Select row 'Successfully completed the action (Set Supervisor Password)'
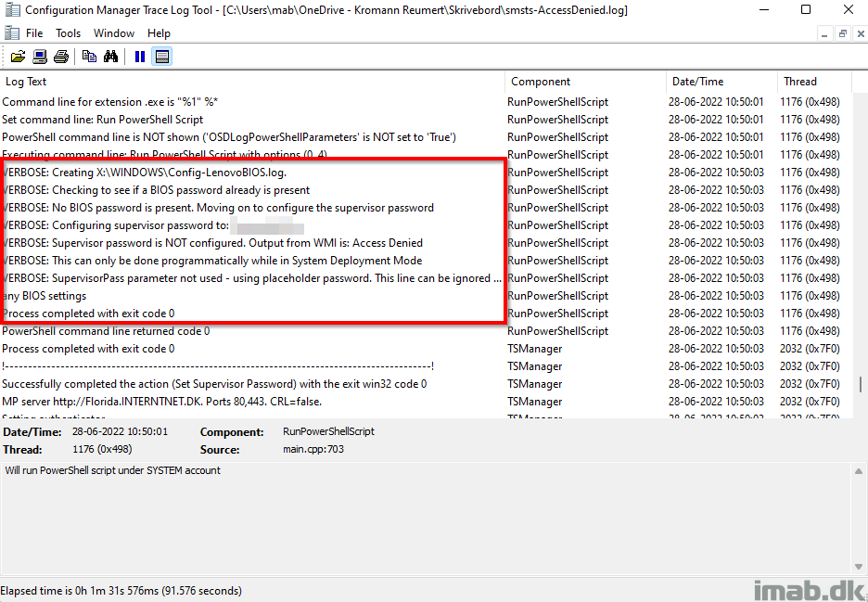The image size is (868, 602). pyautogui.click(x=426, y=384)
